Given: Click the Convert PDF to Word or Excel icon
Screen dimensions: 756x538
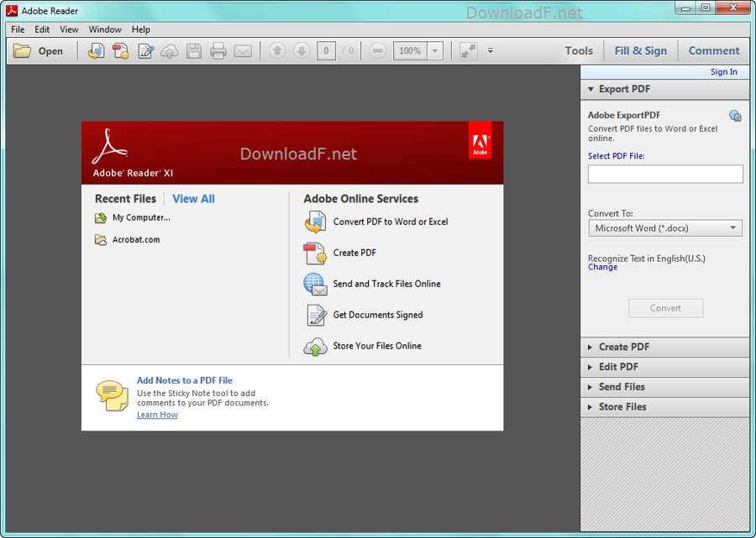Looking at the screenshot, I should 315,222.
